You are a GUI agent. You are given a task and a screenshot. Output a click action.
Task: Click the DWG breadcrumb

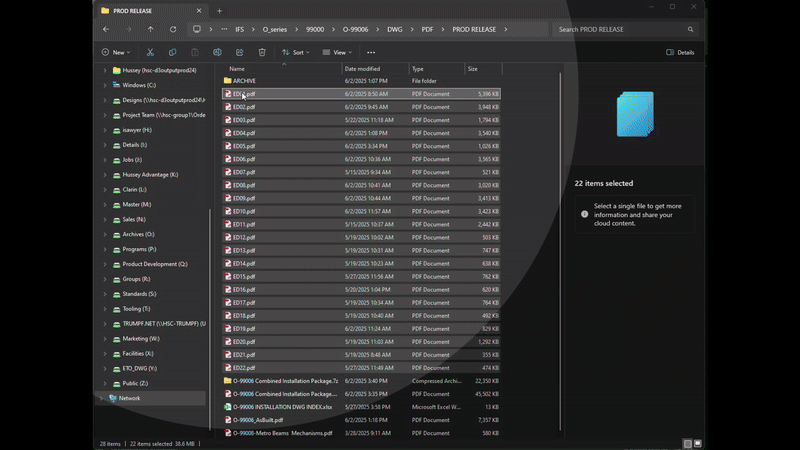click(x=394, y=29)
